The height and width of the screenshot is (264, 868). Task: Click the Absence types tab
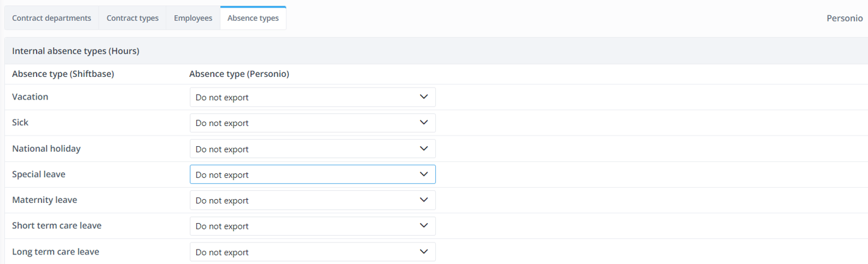pos(253,18)
